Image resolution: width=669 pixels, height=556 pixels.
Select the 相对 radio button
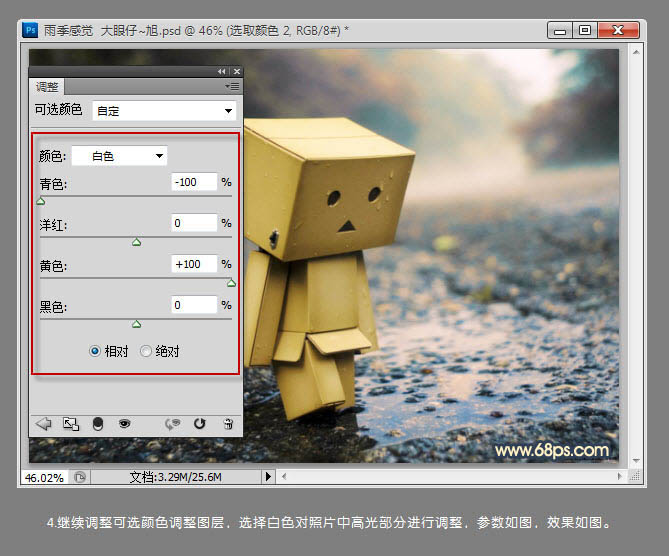point(95,351)
